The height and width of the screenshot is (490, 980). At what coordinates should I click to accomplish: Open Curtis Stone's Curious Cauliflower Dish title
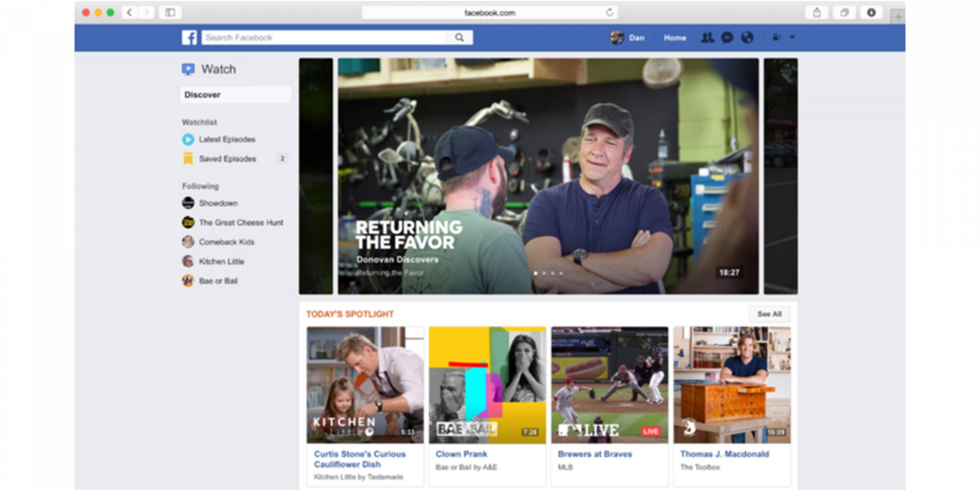pyautogui.click(x=359, y=459)
